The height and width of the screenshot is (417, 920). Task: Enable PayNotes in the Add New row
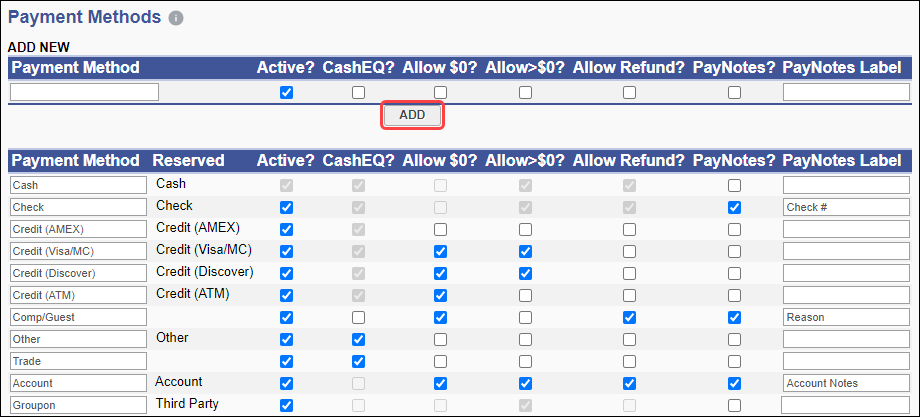pos(735,92)
